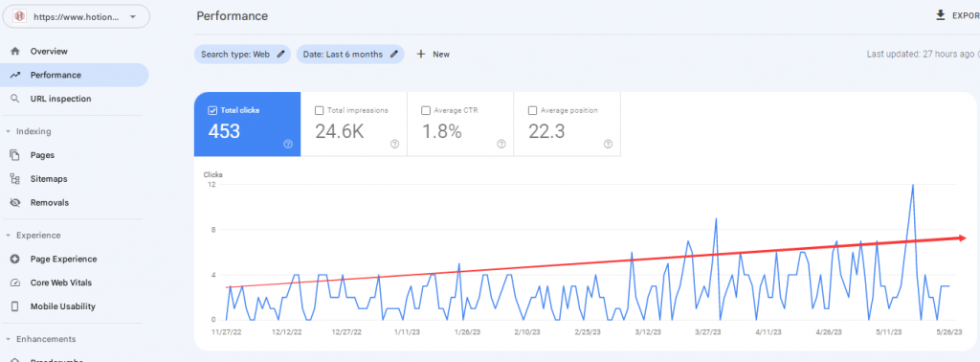Tick the Average position checkbox
980x362 pixels.
tap(532, 111)
